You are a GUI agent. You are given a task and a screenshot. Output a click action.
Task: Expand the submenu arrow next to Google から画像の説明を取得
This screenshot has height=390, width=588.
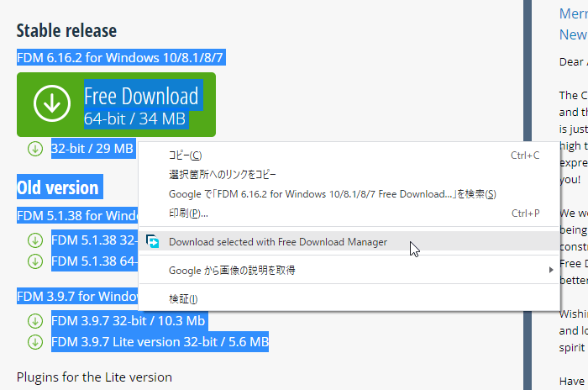pos(551,270)
